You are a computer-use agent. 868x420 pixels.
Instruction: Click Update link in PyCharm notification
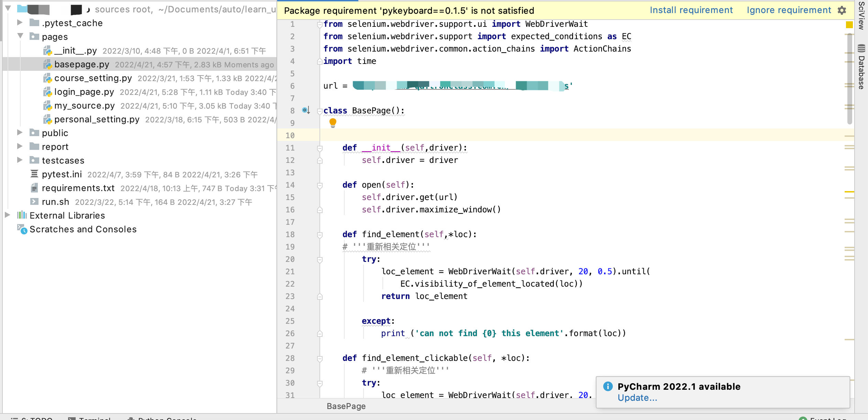point(637,397)
